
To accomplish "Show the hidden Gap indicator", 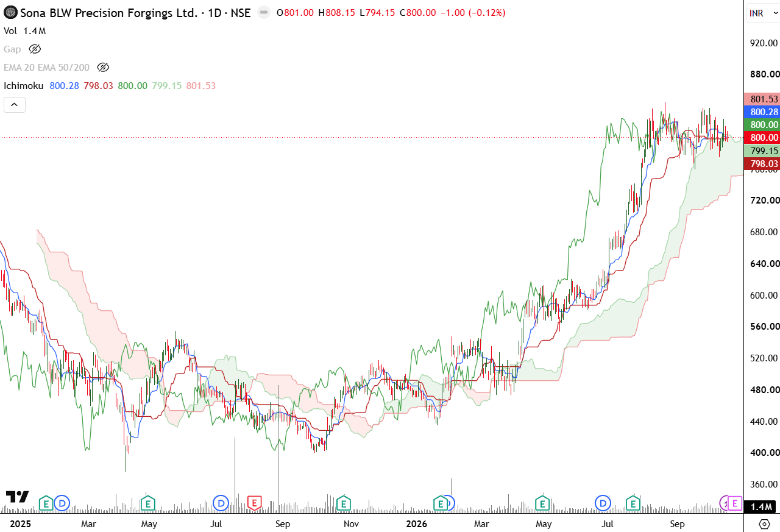I will tap(35, 49).
